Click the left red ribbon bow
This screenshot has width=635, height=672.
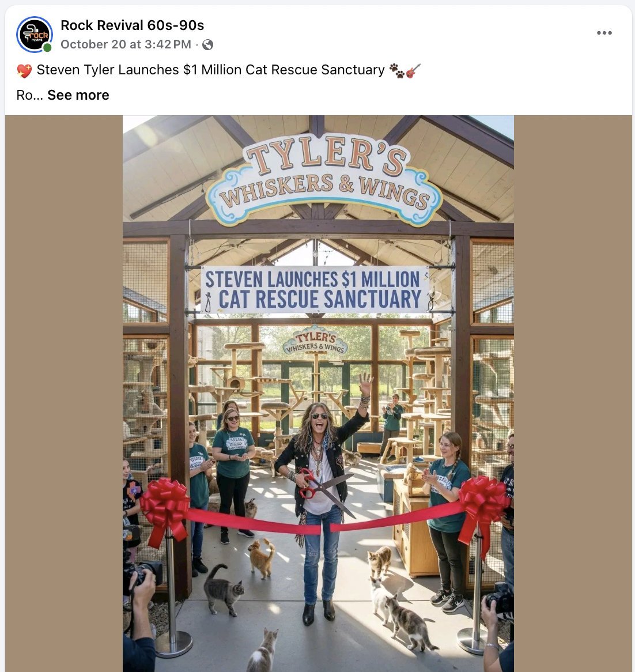click(165, 511)
